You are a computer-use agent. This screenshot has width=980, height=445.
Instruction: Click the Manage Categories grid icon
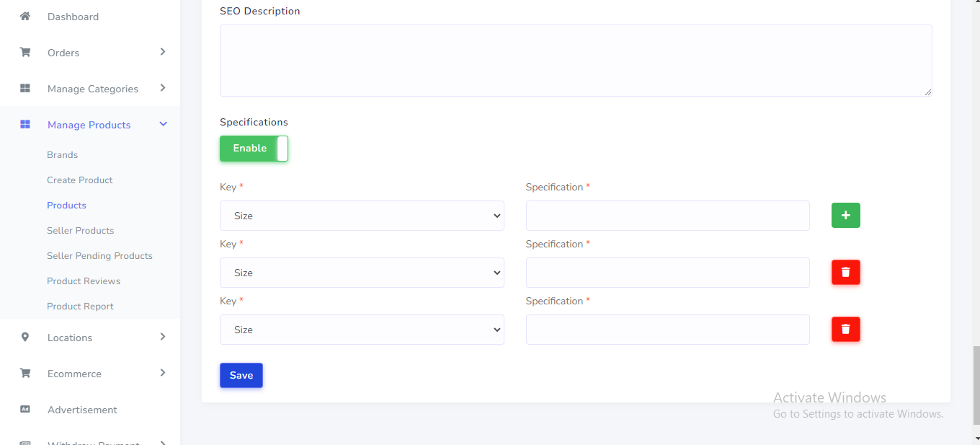click(25, 88)
